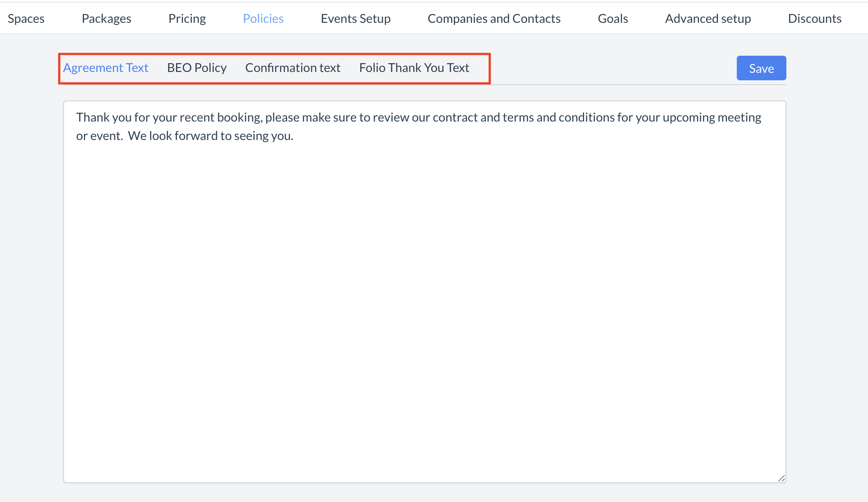Viewport: 868px width, 502px height.
Task: Click the words 'Thank you' at the text start
Action: [104, 118]
